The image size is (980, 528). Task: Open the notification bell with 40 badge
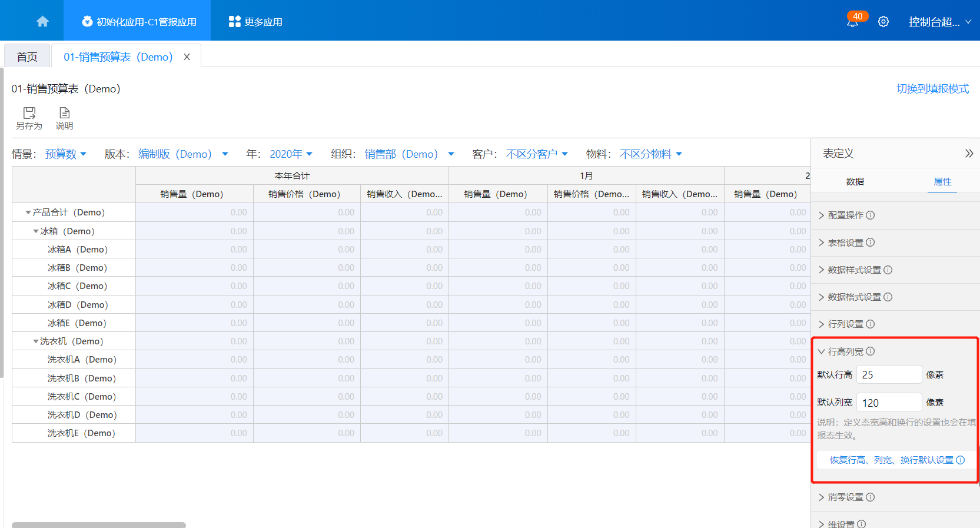(852, 22)
